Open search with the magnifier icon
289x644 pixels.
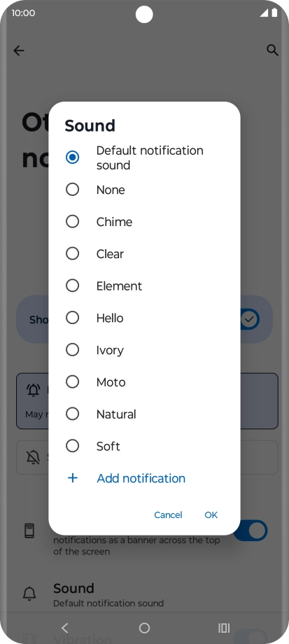pos(273,50)
